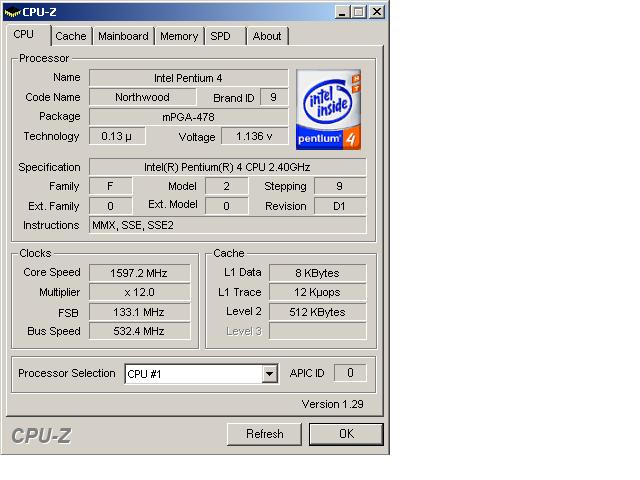Click the Core Speed value 1597.2 MHz

coord(140,273)
